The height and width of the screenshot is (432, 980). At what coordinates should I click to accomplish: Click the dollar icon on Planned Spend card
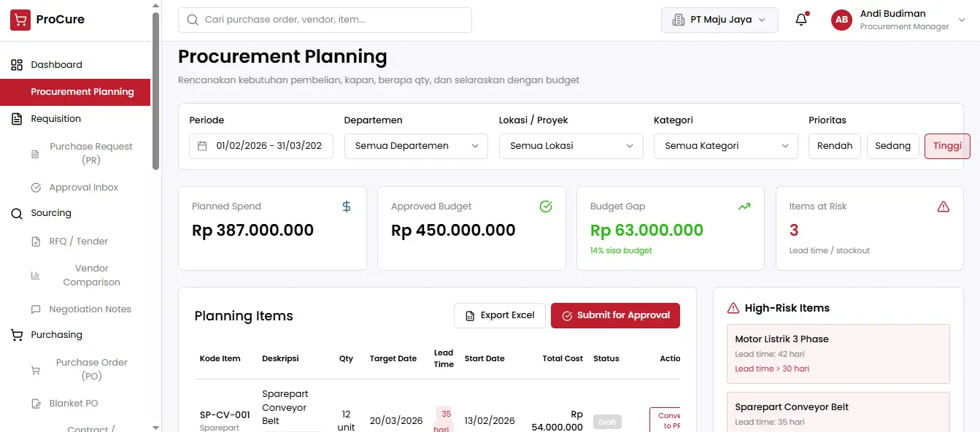tap(345, 207)
